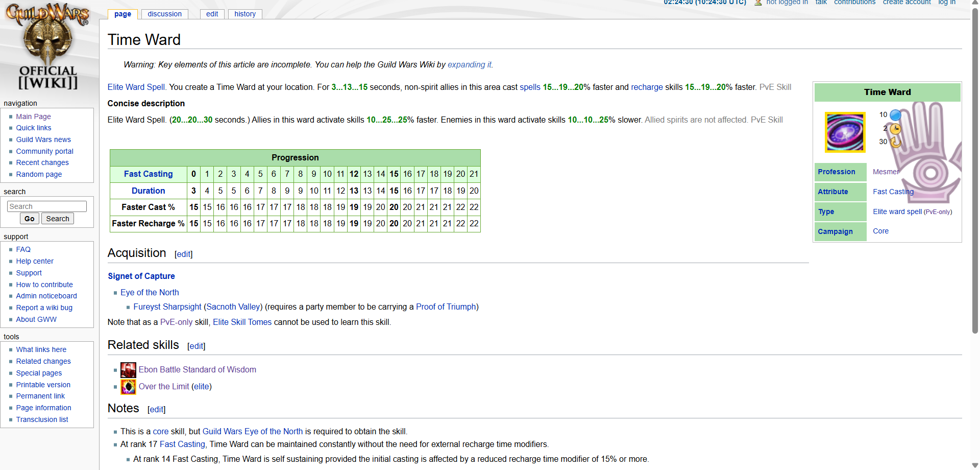
Task: Open Community portal
Action: [x=44, y=151]
